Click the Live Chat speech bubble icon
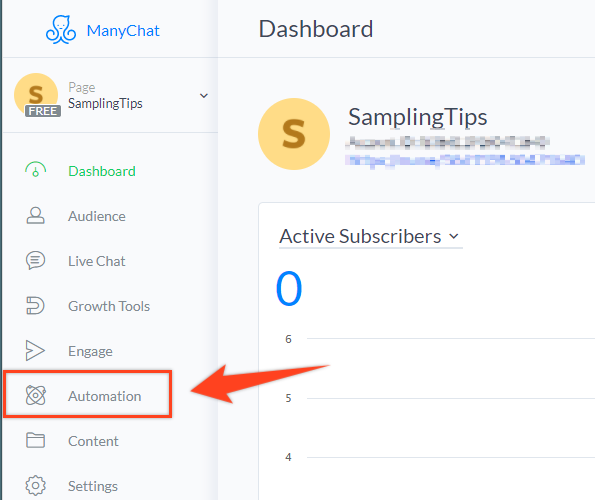The width and height of the screenshot is (595, 500). 35,261
